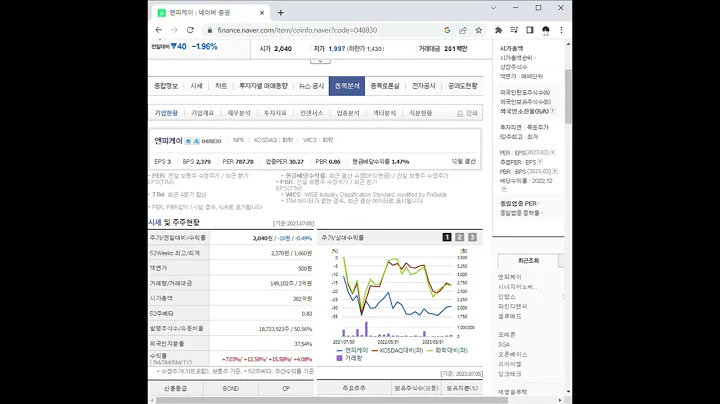Bookmark this page with the star
This screenshot has height=404, width=720.
pyautogui.click(x=478, y=30)
